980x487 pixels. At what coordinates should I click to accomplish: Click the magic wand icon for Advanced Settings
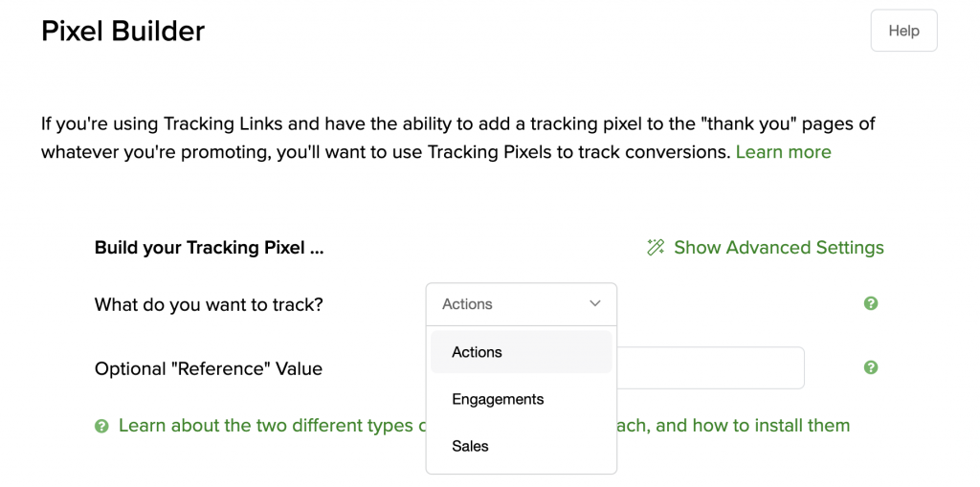pos(656,248)
